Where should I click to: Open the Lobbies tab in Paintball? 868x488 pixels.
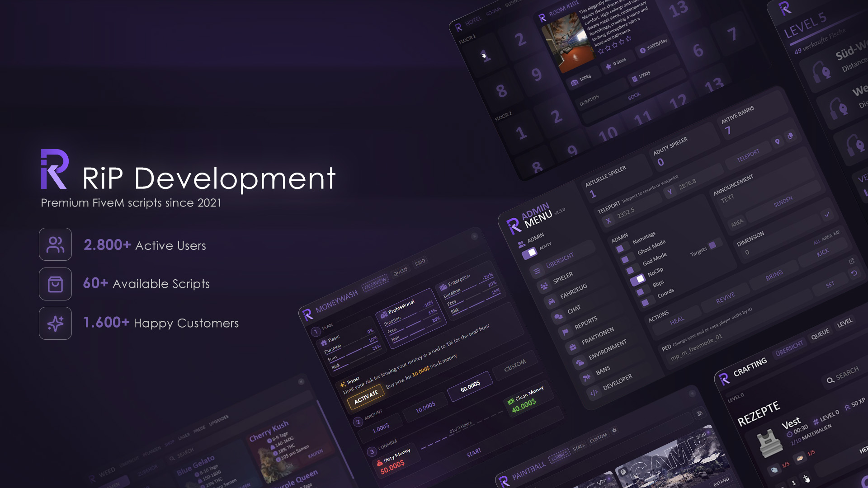click(x=559, y=456)
